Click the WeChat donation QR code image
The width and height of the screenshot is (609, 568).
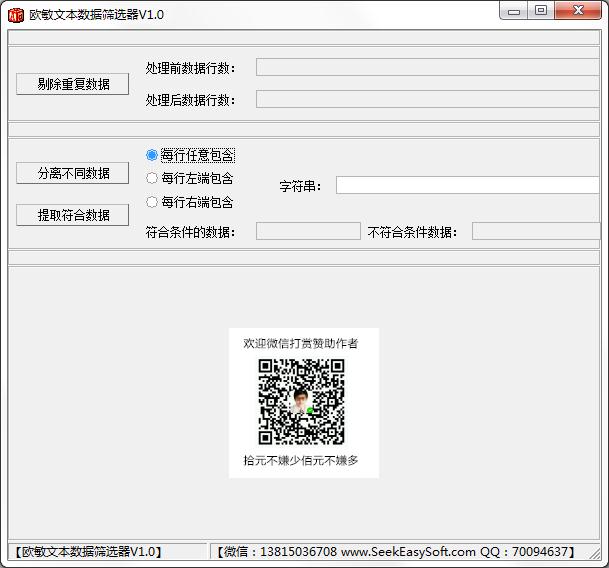(x=301, y=402)
